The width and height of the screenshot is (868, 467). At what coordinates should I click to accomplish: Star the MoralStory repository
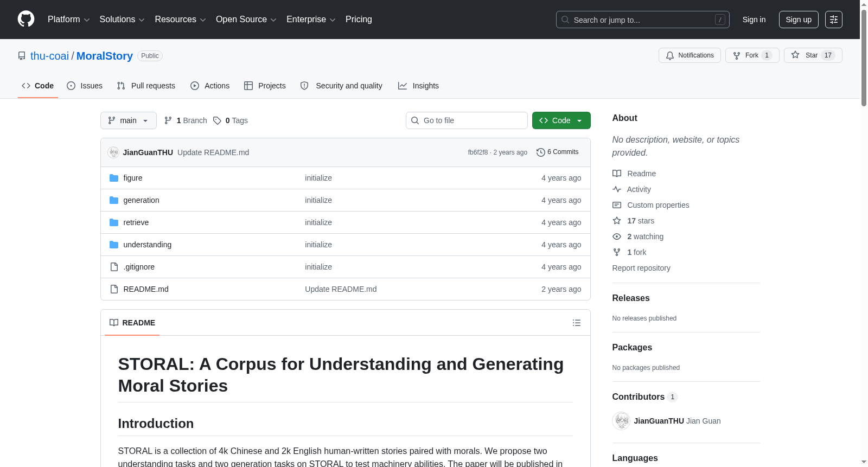tap(813, 55)
